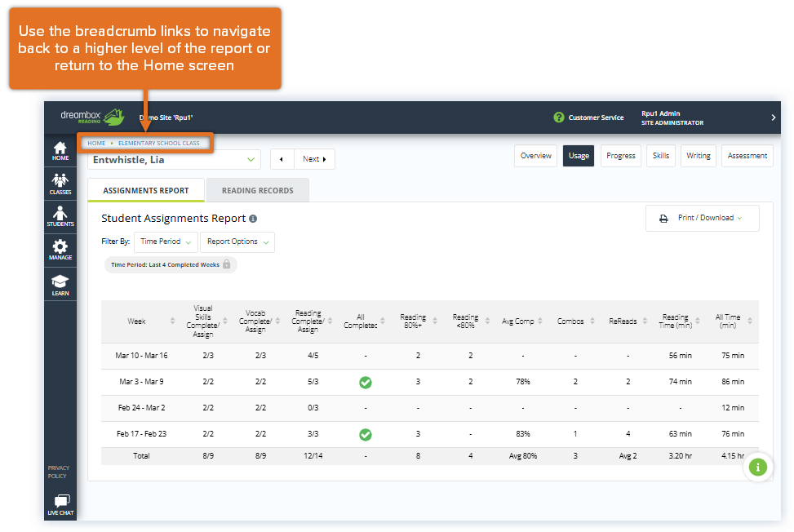Screen dimensions: 794x532
Task: Click info icon beside Student Assignments Report
Action: tap(253, 219)
